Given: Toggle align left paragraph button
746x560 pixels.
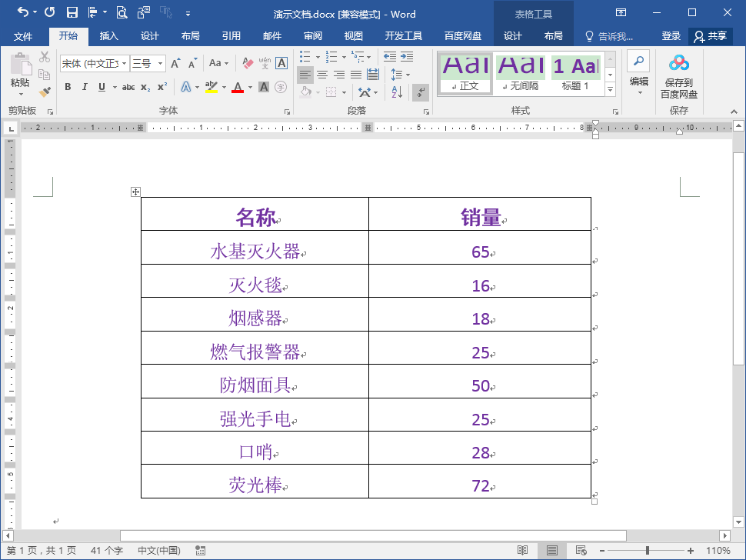Looking at the screenshot, I should pyautogui.click(x=305, y=75).
